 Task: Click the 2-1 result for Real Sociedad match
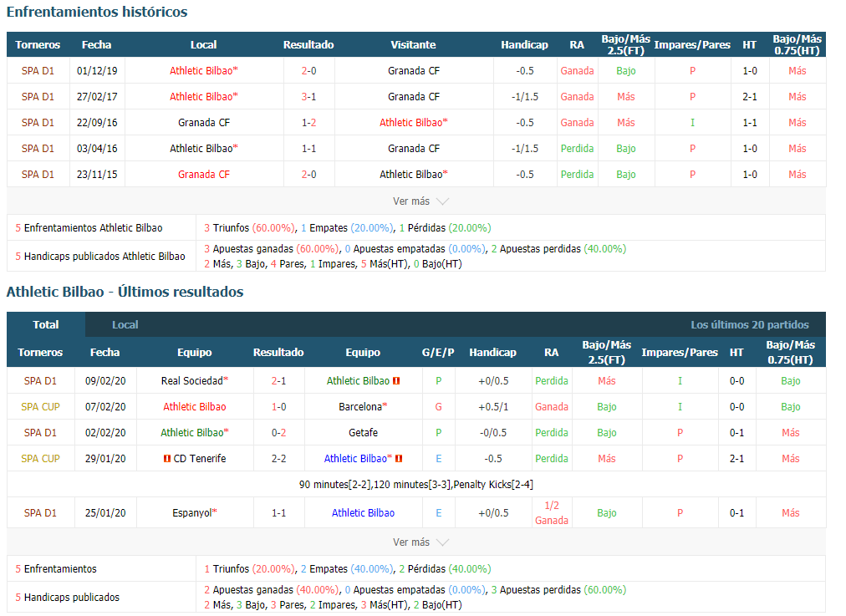click(278, 381)
